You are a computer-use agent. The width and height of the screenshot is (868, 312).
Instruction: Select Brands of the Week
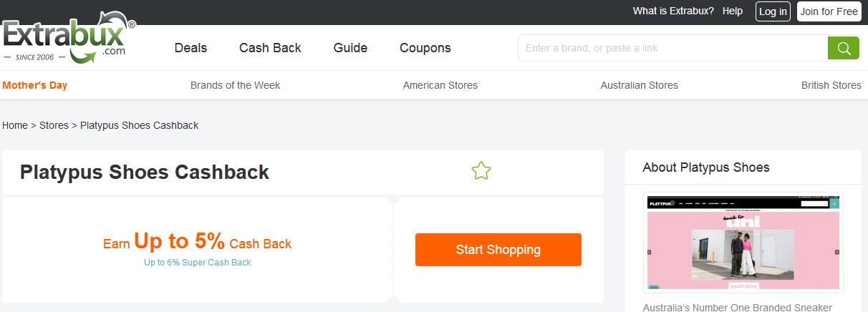click(x=235, y=85)
